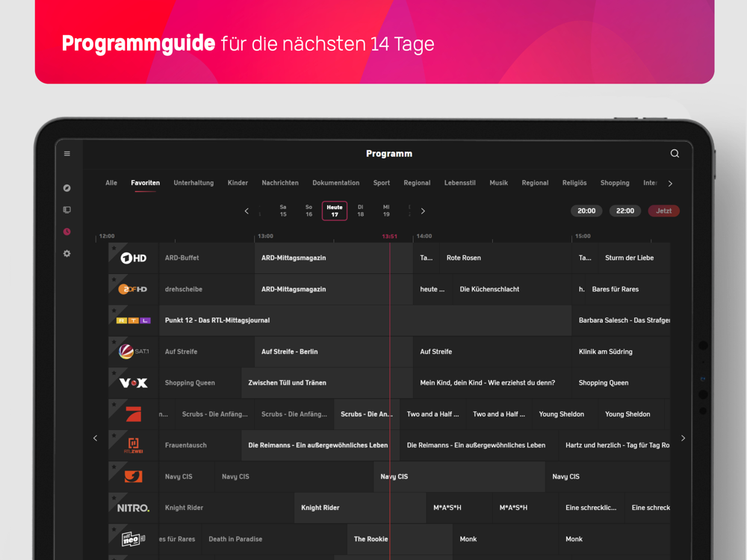This screenshot has height=560, width=747.
Task: Toggle favorite star on ProSieben row
Action: point(114,405)
